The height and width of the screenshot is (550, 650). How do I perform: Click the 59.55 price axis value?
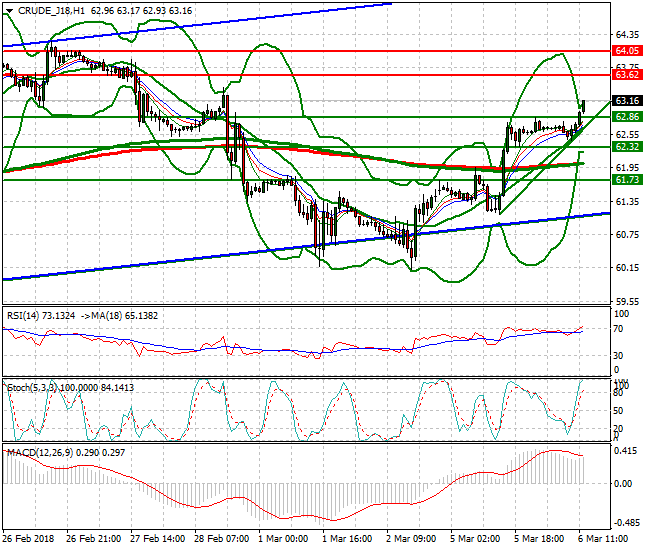[627, 301]
